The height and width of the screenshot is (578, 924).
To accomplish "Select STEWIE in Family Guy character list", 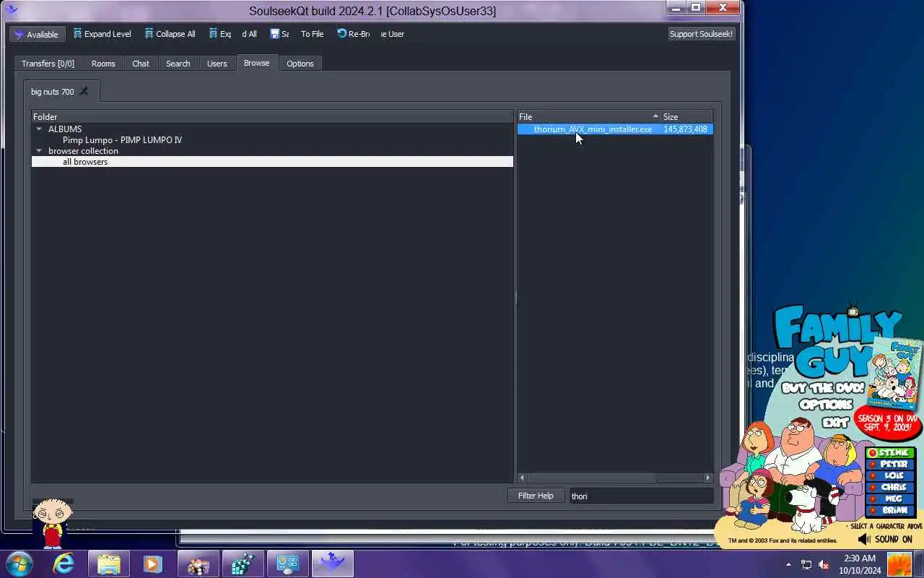I will click(x=889, y=453).
